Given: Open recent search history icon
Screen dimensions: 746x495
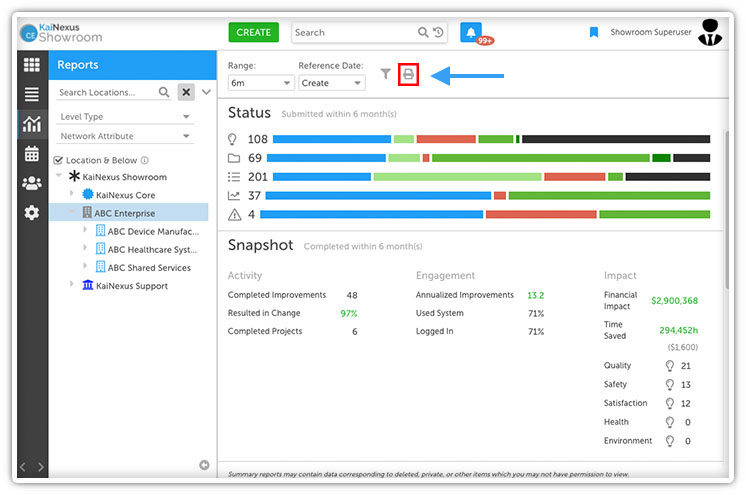Looking at the screenshot, I should click(x=438, y=32).
